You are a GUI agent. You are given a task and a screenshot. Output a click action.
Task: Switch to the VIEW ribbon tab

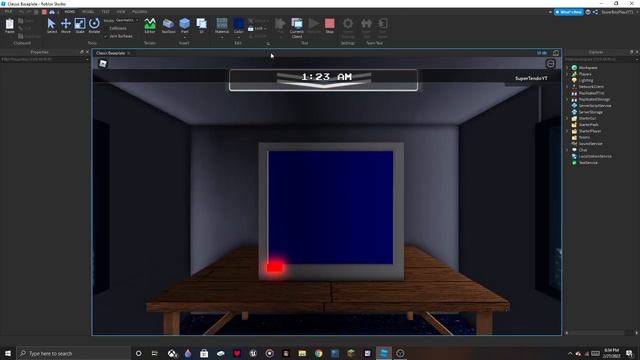[x=121, y=12]
